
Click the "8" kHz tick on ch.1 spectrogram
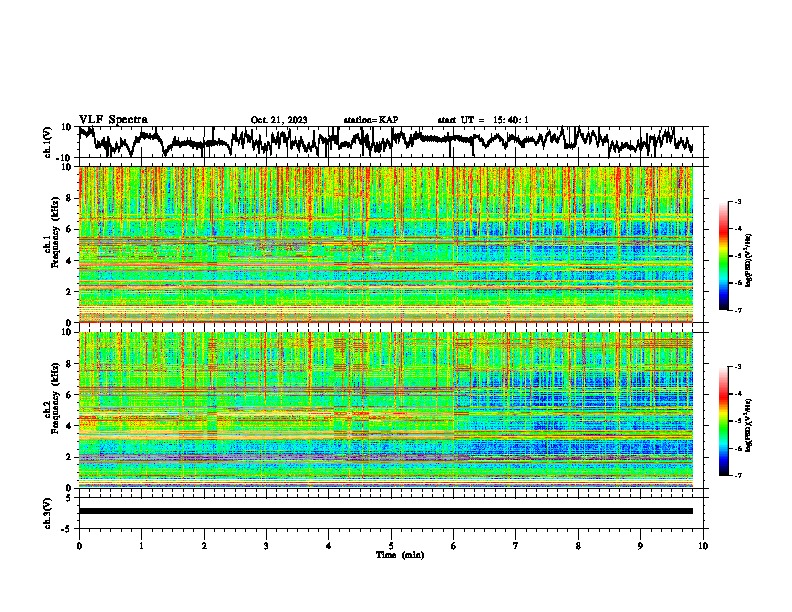tap(70, 198)
